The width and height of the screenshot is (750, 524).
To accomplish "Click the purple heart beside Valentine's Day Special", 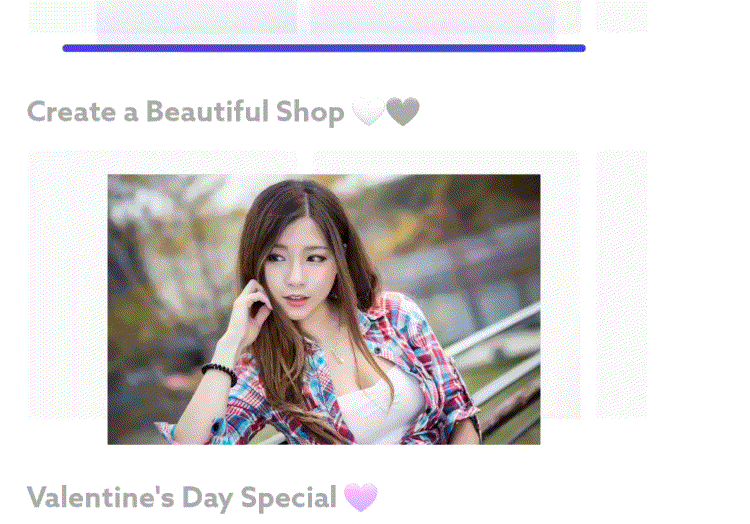I will click(x=361, y=497).
